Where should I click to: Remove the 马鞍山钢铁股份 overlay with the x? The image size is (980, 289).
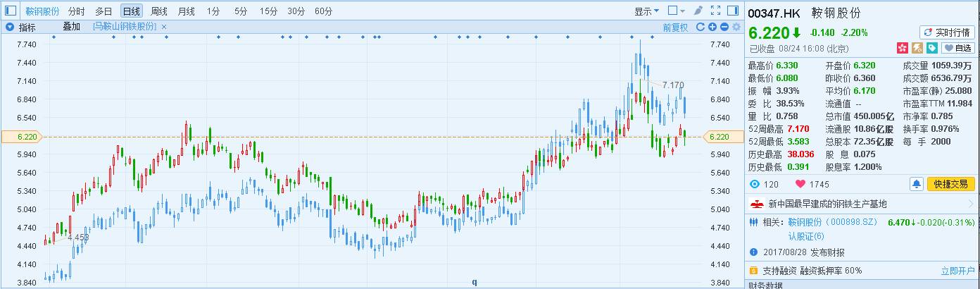164,27
